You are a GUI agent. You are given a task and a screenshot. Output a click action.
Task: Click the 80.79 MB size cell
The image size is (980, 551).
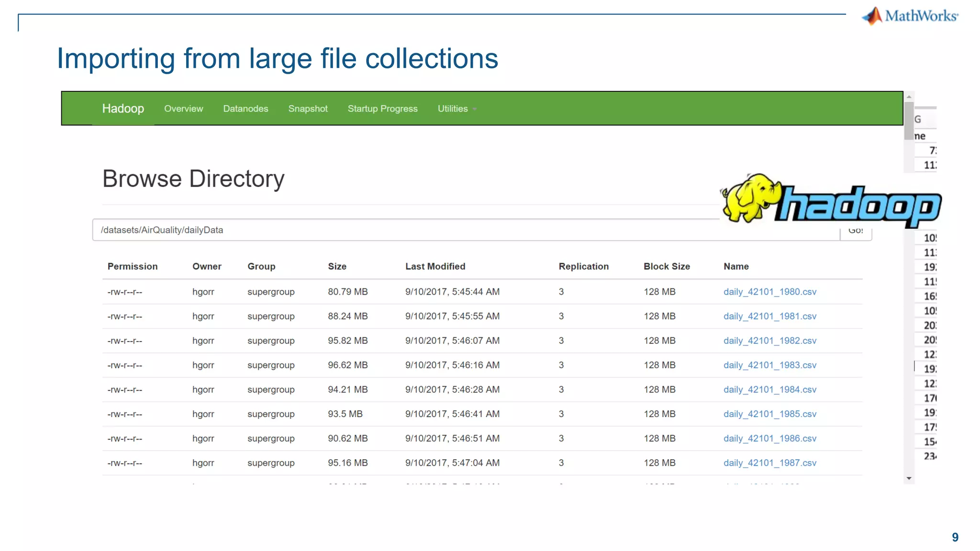(x=348, y=292)
